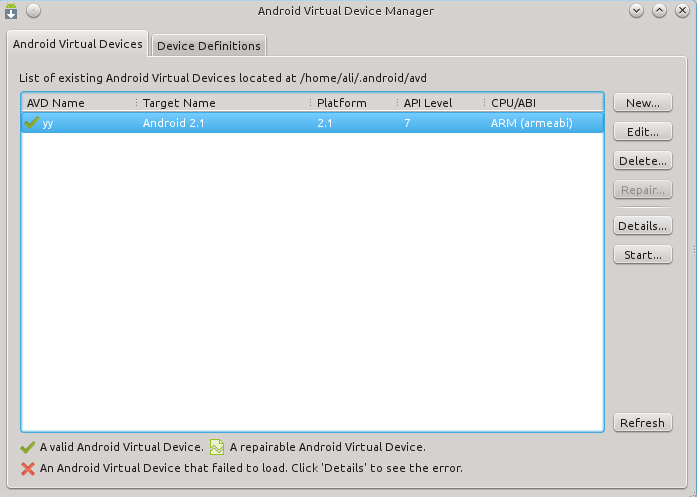Minimize the Android Virtual Device Manager window
Image resolution: width=697 pixels, height=497 pixels.
pos(637,11)
